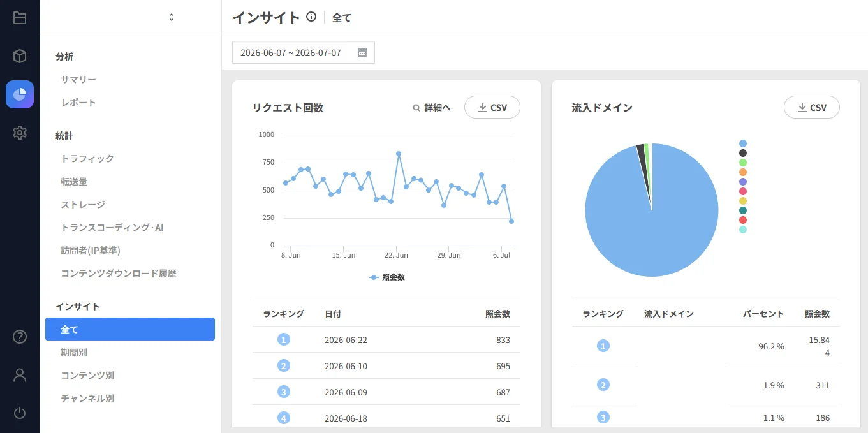Click the 833 request count value
868x433 pixels.
(x=503, y=340)
